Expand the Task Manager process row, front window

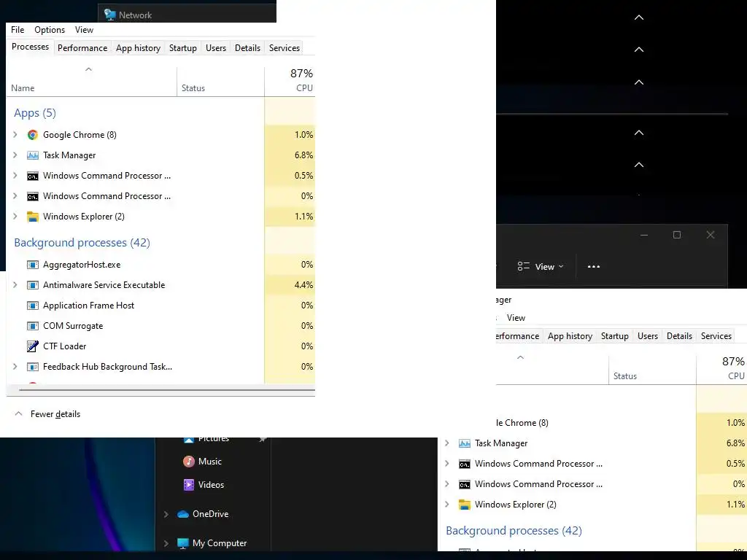click(15, 155)
